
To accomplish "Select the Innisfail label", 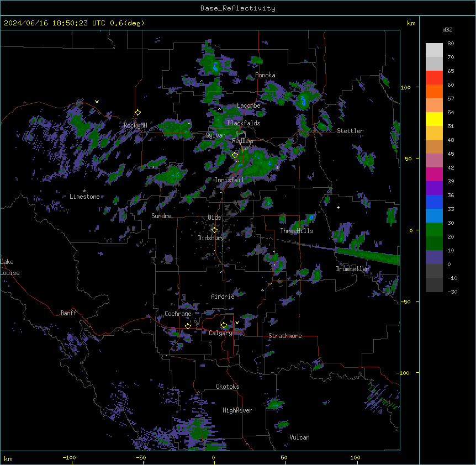I will pyautogui.click(x=229, y=179).
